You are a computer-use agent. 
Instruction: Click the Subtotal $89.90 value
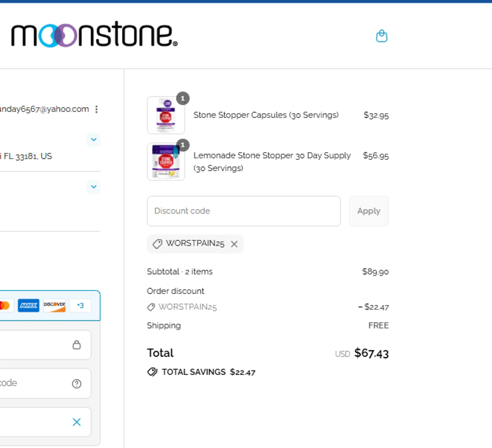tap(375, 272)
